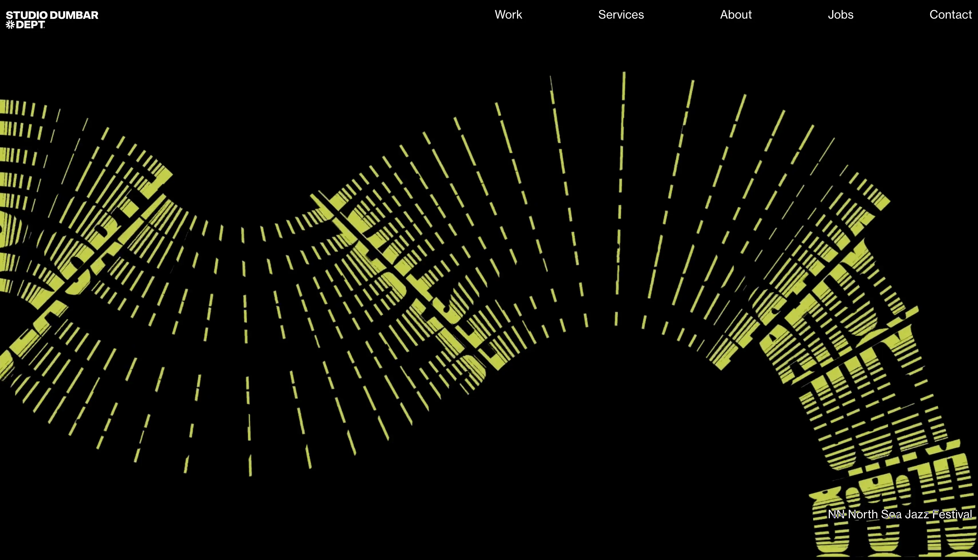The image size is (978, 560).
Task: Open the Work page
Action: coord(508,15)
